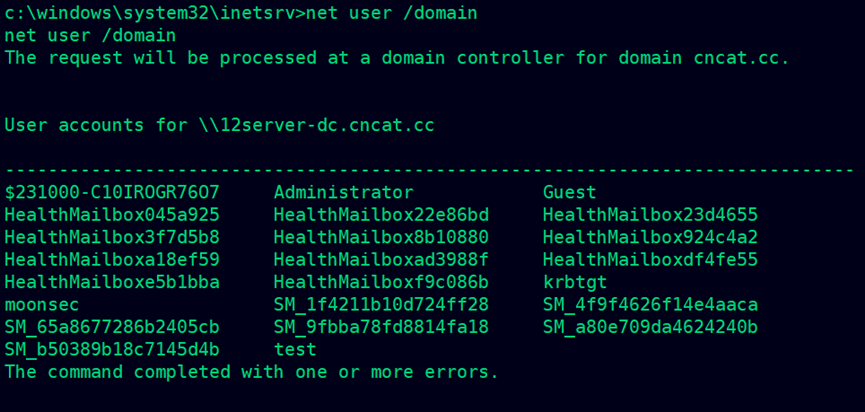The image size is (865, 412).
Task: Click the typed net user /domain command
Action: (392, 13)
